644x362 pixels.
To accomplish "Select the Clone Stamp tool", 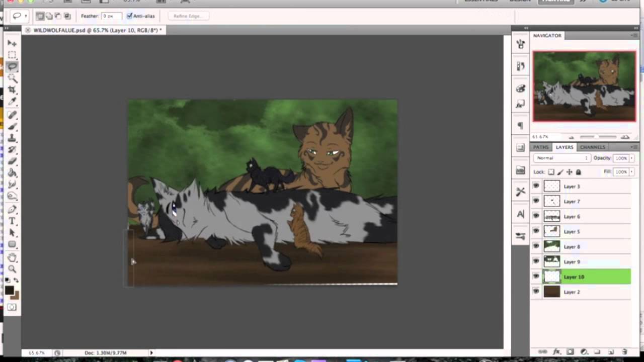I will point(12,138).
